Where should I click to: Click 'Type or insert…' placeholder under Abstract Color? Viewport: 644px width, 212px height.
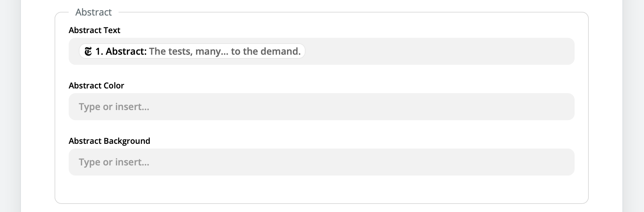coord(114,107)
